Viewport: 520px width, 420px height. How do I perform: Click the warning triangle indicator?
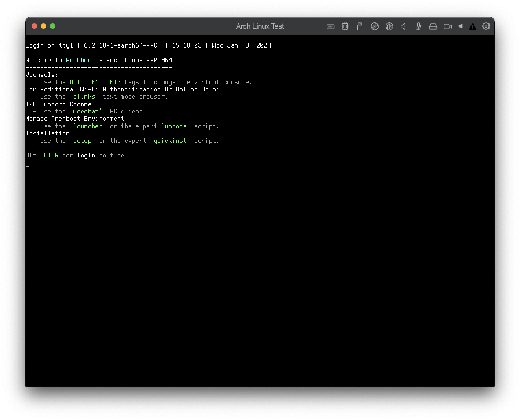pyautogui.click(x=472, y=26)
